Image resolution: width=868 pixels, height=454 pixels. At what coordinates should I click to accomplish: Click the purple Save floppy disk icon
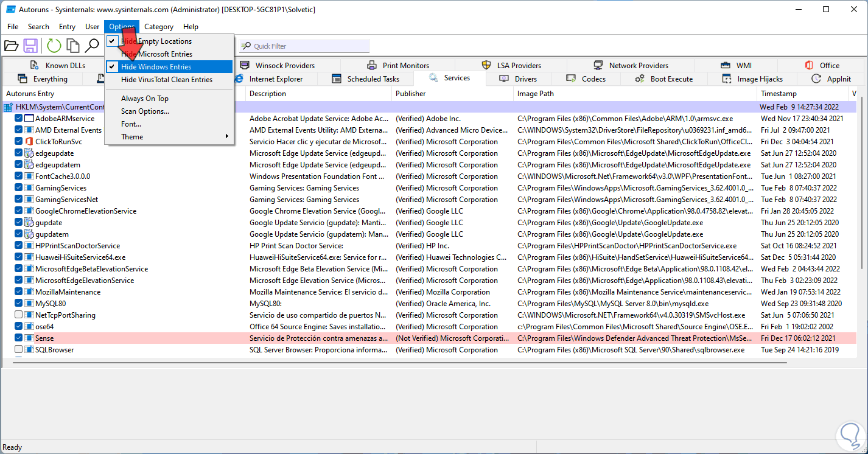click(x=30, y=46)
